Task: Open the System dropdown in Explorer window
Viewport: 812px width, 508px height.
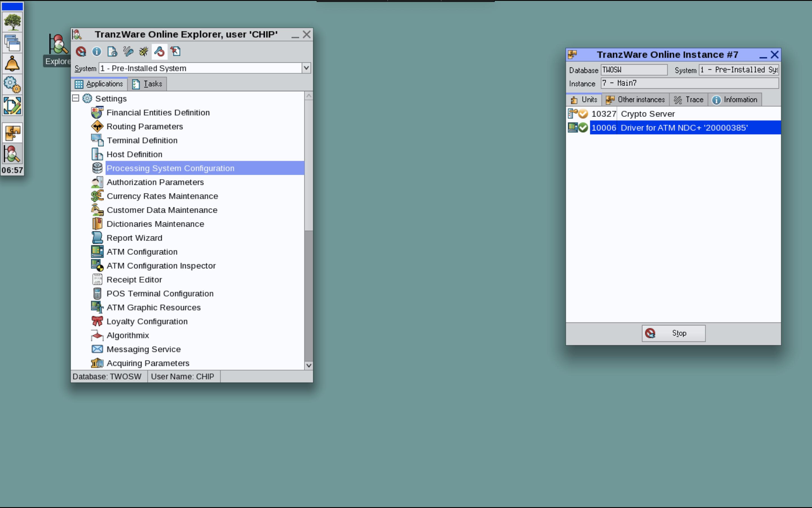Action: coord(306,68)
